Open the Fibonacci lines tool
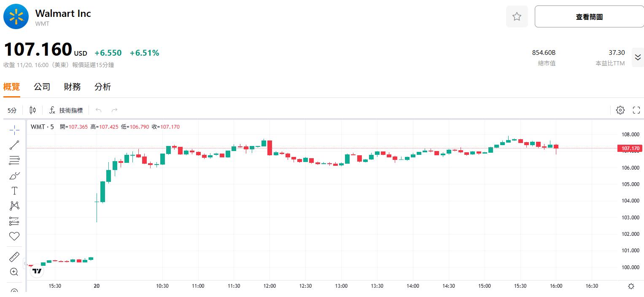 point(14,160)
